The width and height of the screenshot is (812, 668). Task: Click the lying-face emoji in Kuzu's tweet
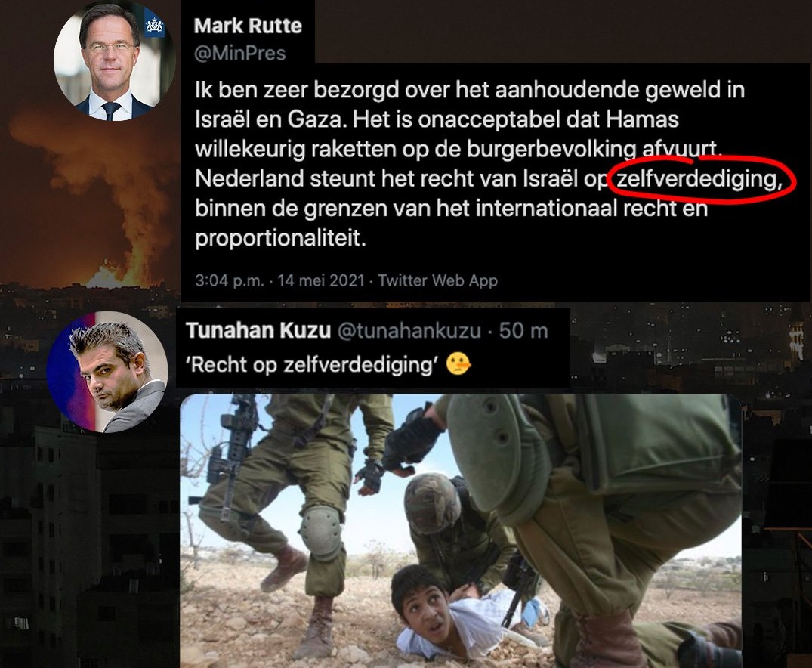[458, 364]
